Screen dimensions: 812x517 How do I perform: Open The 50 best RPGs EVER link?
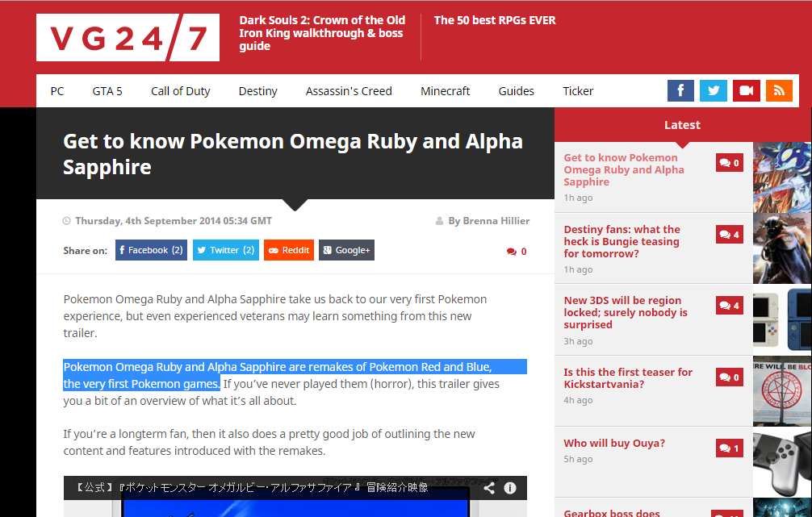(x=495, y=21)
